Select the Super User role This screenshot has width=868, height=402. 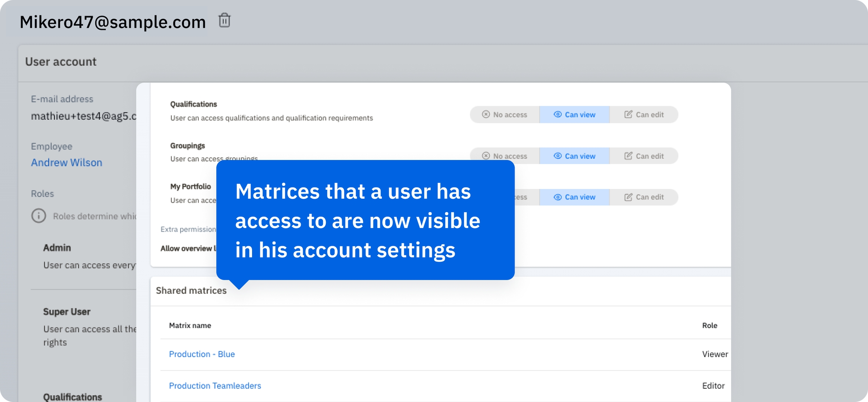(x=67, y=312)
